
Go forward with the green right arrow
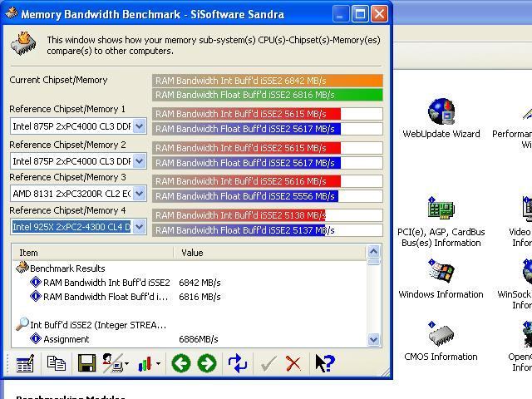click(207, 363)
